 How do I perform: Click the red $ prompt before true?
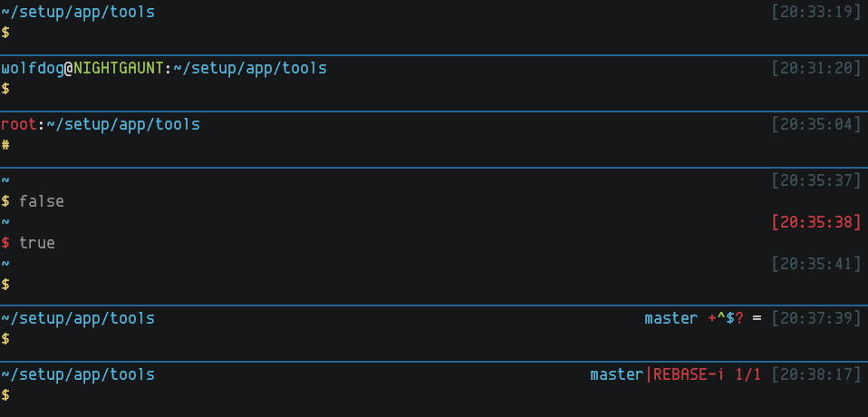point(5,243)
